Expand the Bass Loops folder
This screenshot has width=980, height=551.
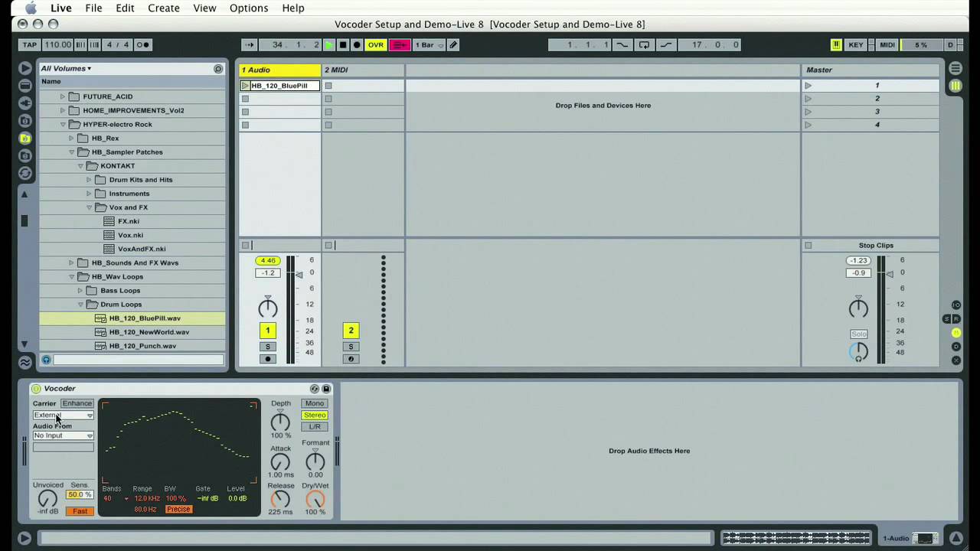pos(80,291)
